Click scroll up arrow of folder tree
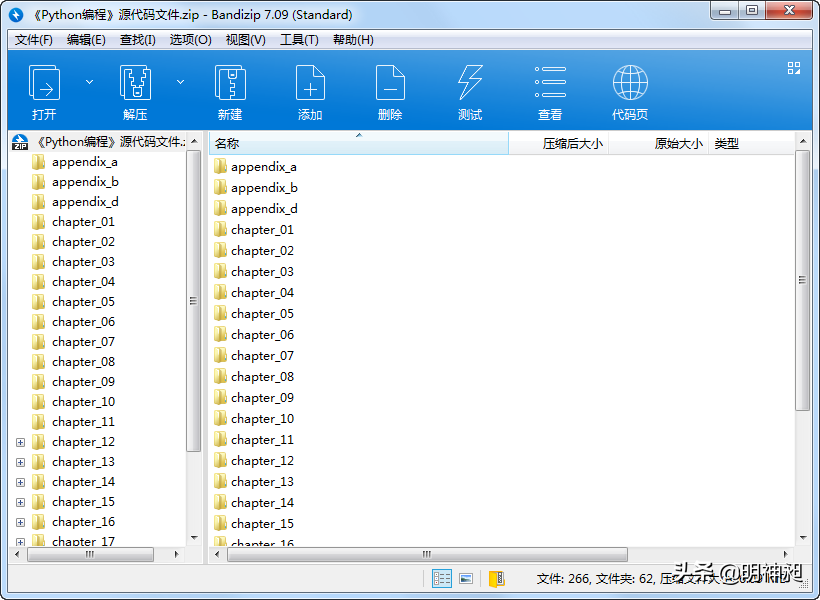The height and width of the screenshot is (600, 820). (194, 142)
